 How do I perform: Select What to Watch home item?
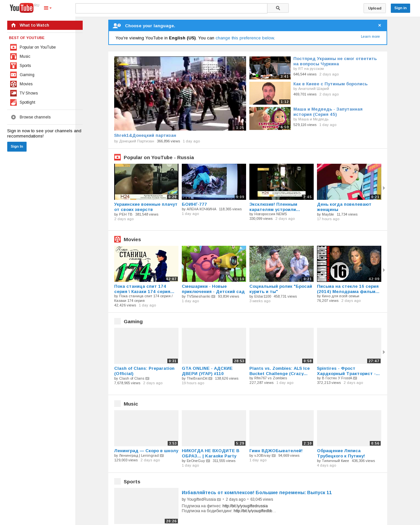pyautogui.click(x=45, y=25)
